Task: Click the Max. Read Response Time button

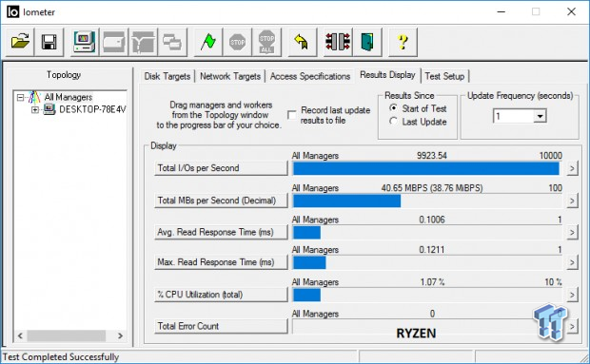Action: (221, 262)
